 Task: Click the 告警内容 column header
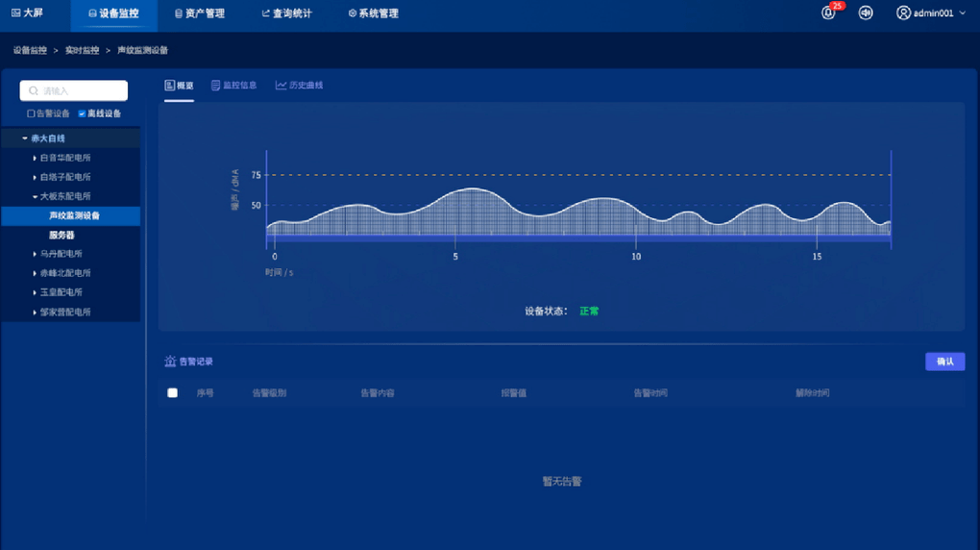378,393
